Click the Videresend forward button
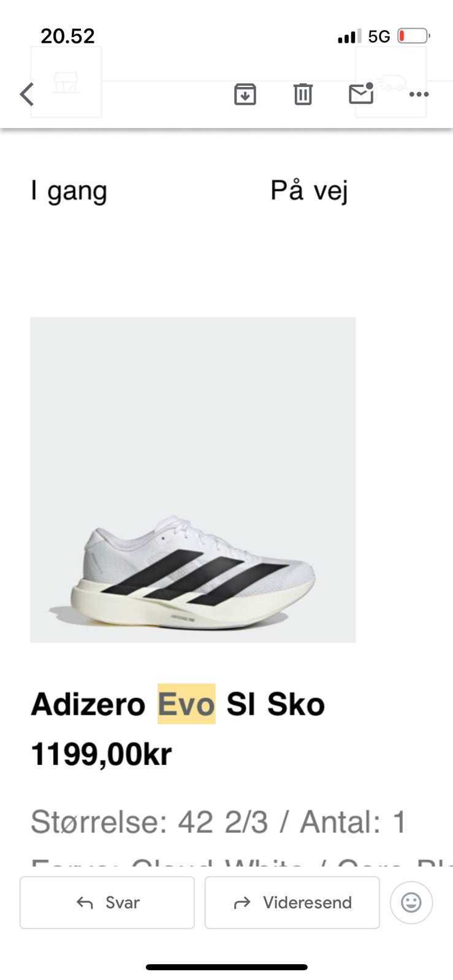The height and width of the screenshot is (980, 453). 292,902
